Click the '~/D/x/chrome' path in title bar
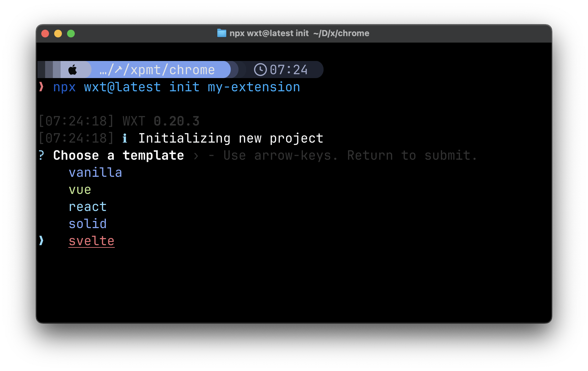Image resolution: width=588 pixels, height=371 pixels. click(341, 33)
